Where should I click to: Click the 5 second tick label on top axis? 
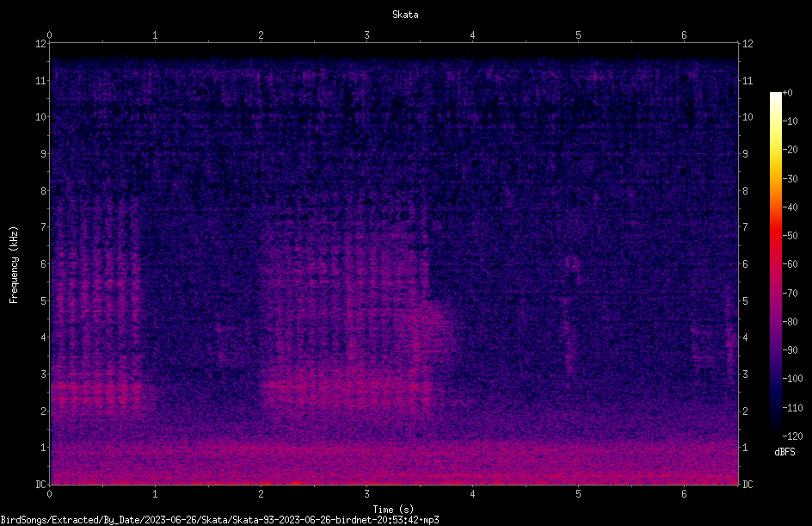[578, 35]
